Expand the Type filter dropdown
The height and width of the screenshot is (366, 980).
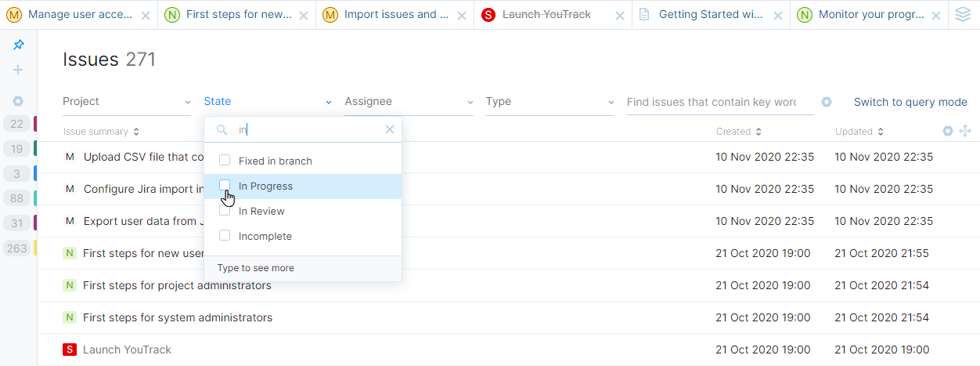[549, 102]
